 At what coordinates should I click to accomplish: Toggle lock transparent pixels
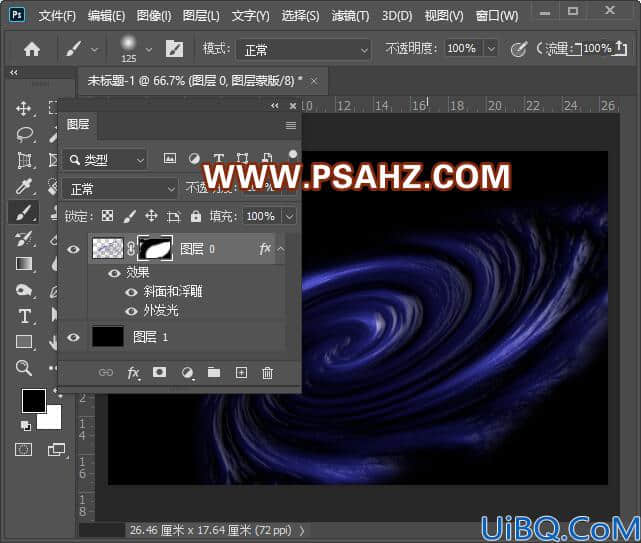(108, 216)
